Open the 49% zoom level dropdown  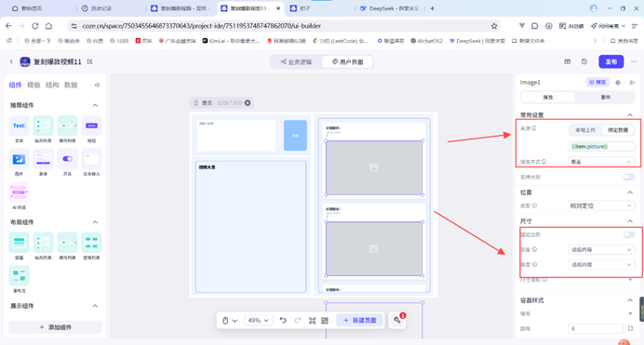(259, 321)
